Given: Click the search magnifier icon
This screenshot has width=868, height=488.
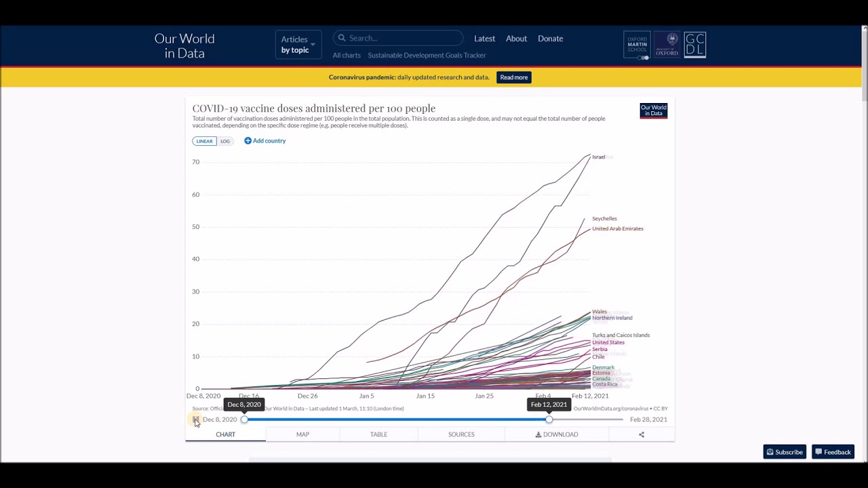Looking at the screenshot, I should tap(342, 39).
